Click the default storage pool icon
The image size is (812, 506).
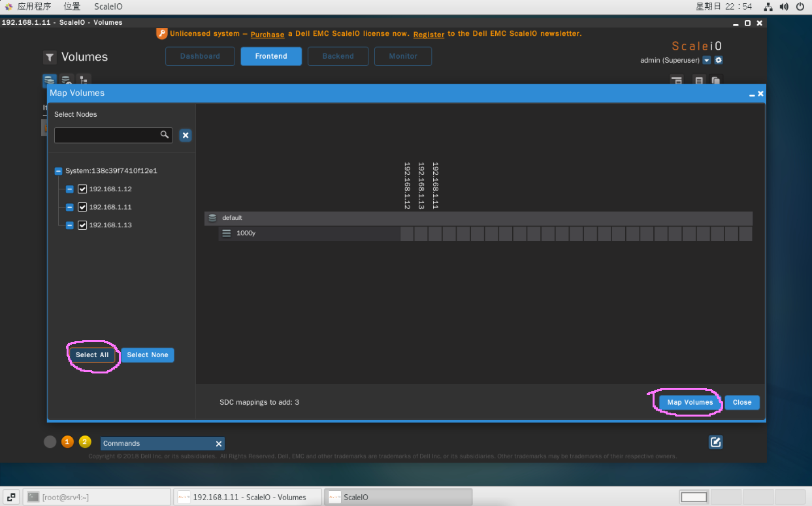pos(212,218)
